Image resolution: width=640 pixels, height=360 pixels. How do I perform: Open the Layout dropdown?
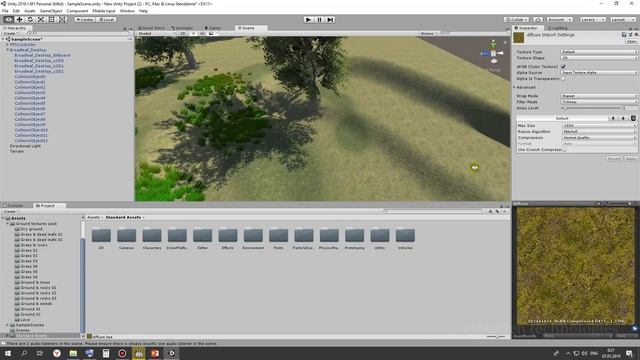point(622,20)
